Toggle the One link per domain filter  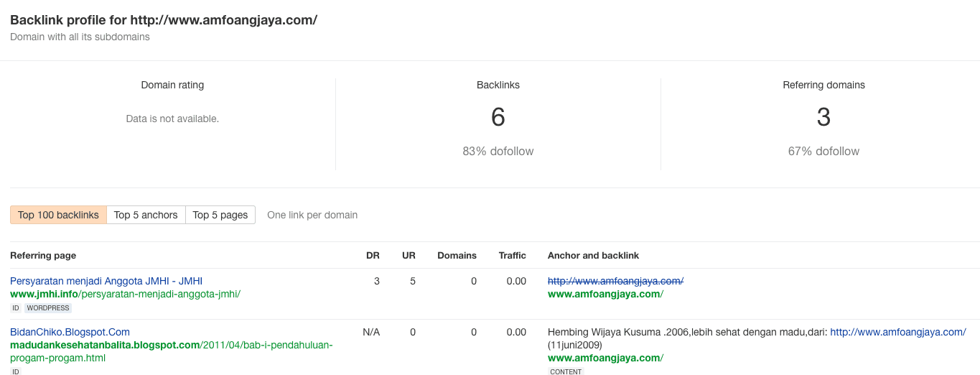pos(312,215)
